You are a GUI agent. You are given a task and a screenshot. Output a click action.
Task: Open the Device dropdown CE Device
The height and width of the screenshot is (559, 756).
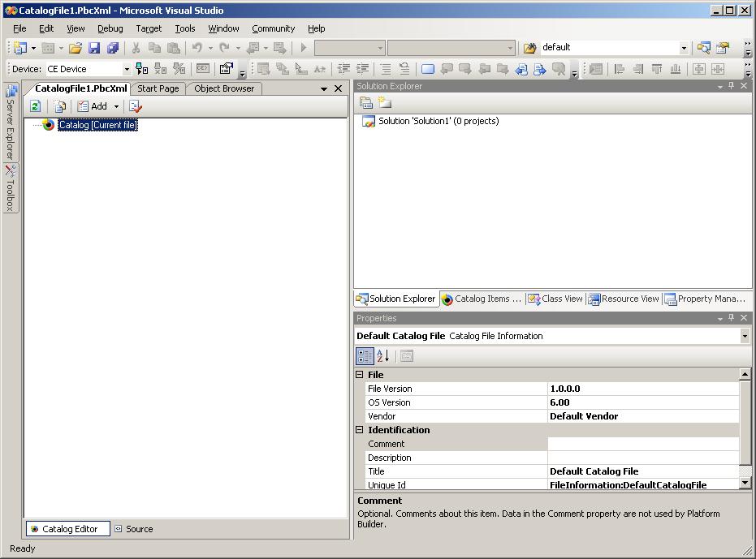tap(127, 69)
